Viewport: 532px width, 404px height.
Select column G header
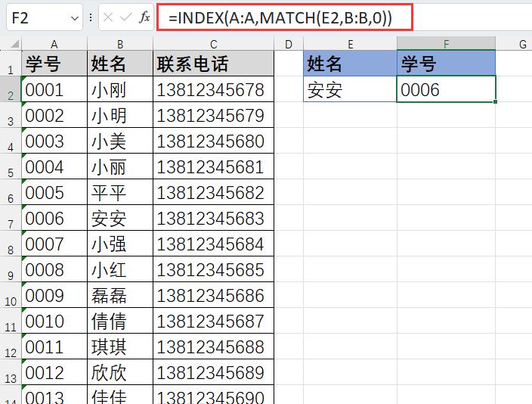(x=514, y=44)
